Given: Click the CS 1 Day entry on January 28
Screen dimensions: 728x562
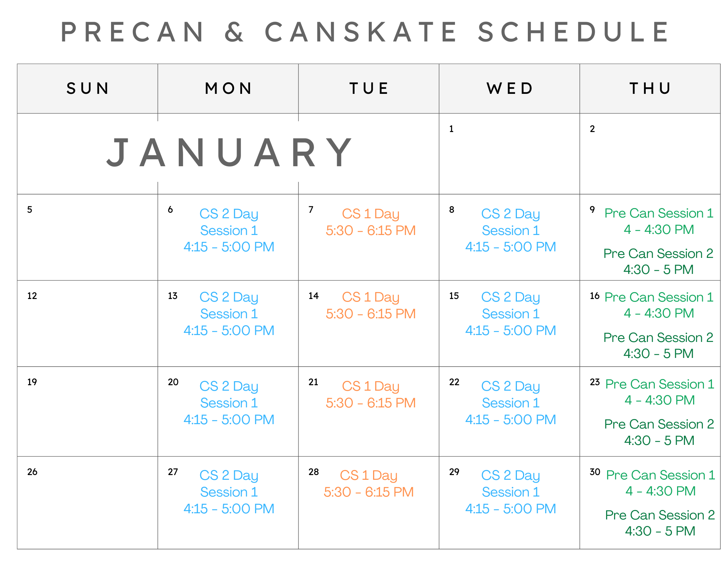Looking at the screenshot, I should (x=369, y=483).
